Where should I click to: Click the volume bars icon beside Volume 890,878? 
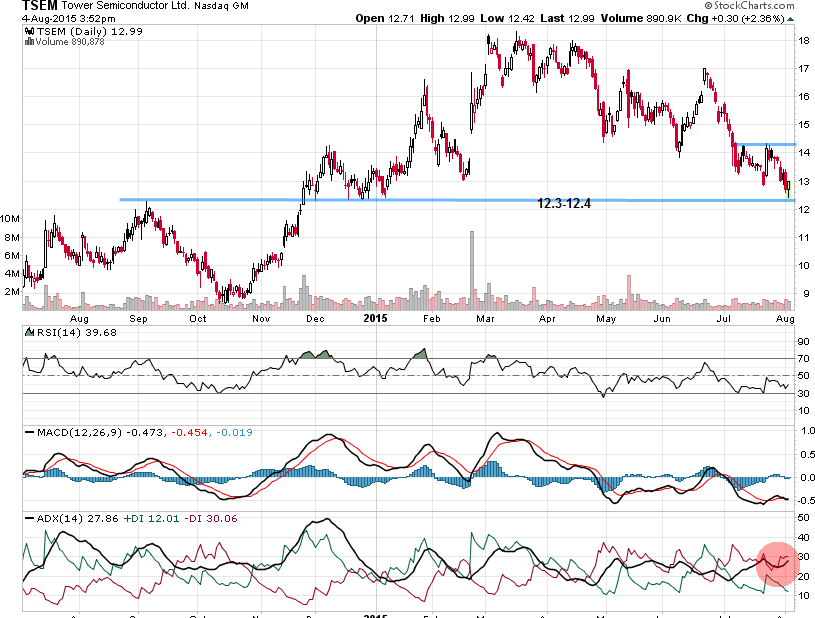click(30, 42)
